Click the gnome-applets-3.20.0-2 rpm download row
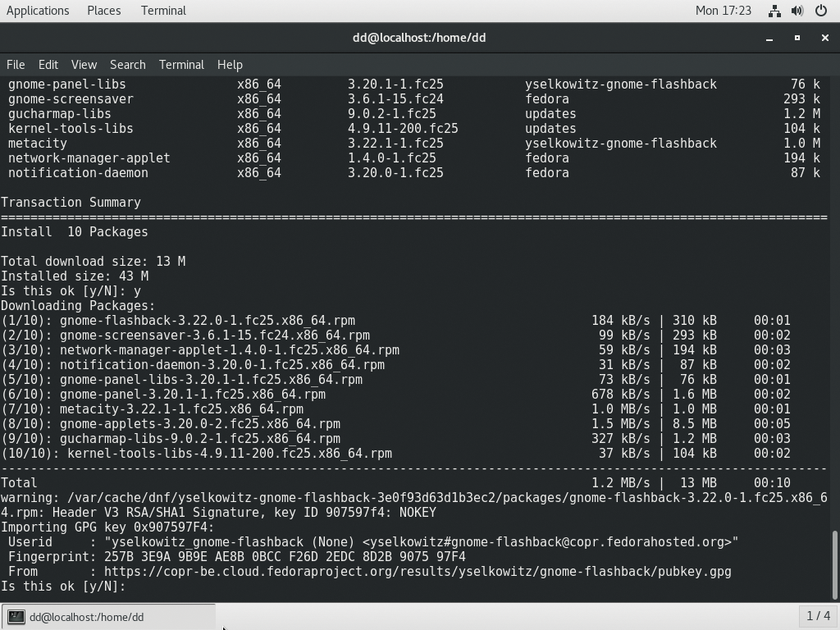The width and height of the screenshot is (840, 630). point(395,424)
